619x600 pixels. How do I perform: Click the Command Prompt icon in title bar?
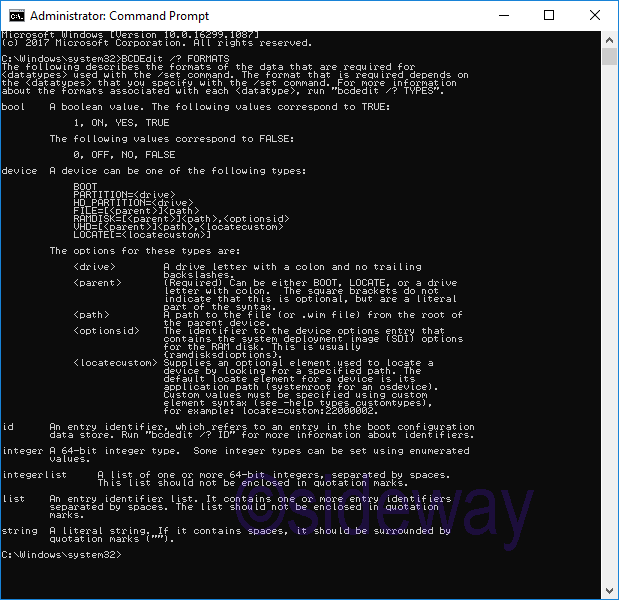17,16
